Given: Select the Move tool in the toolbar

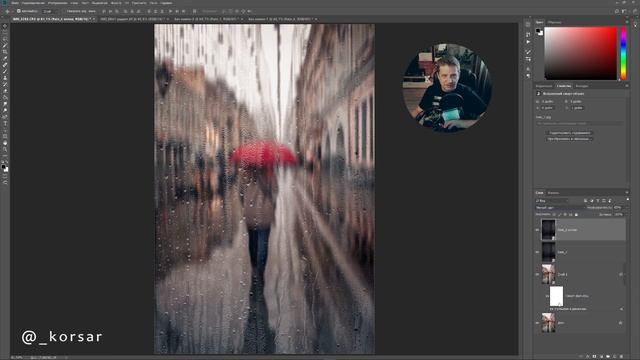Looking at the screenshot, I should click(5, 26).
